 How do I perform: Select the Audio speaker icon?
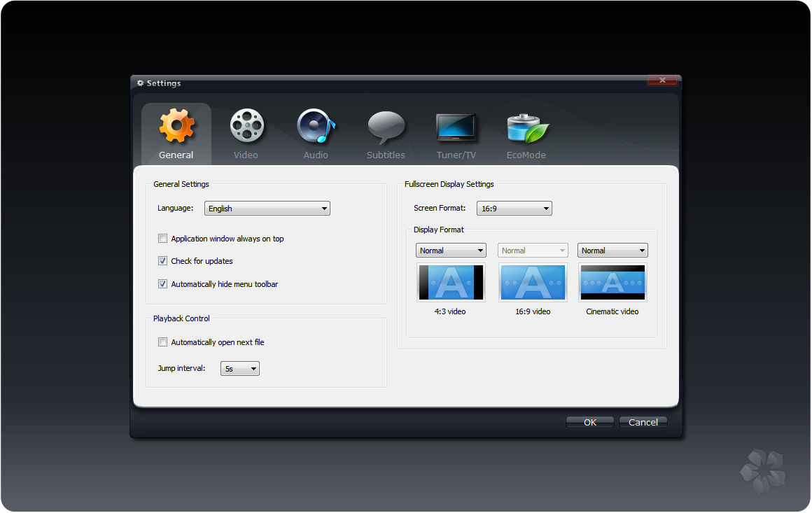point(316,127)
